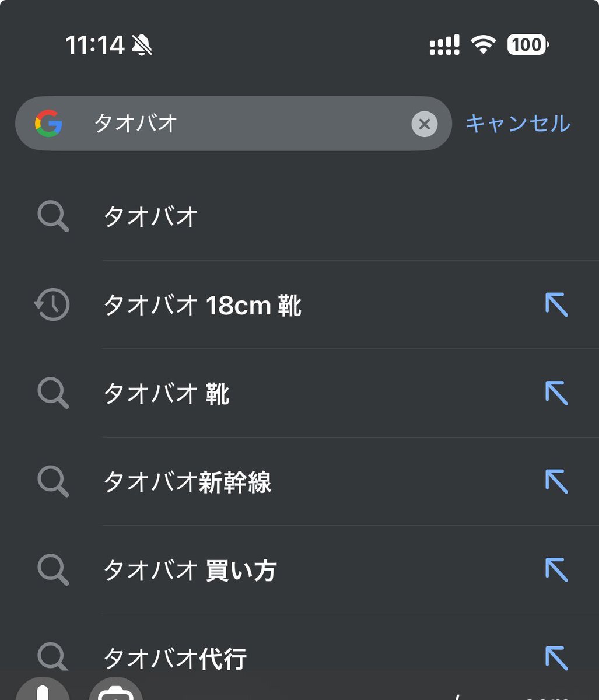Clear the search text with X button
The image size is (599, 700).
click(424, 124)
